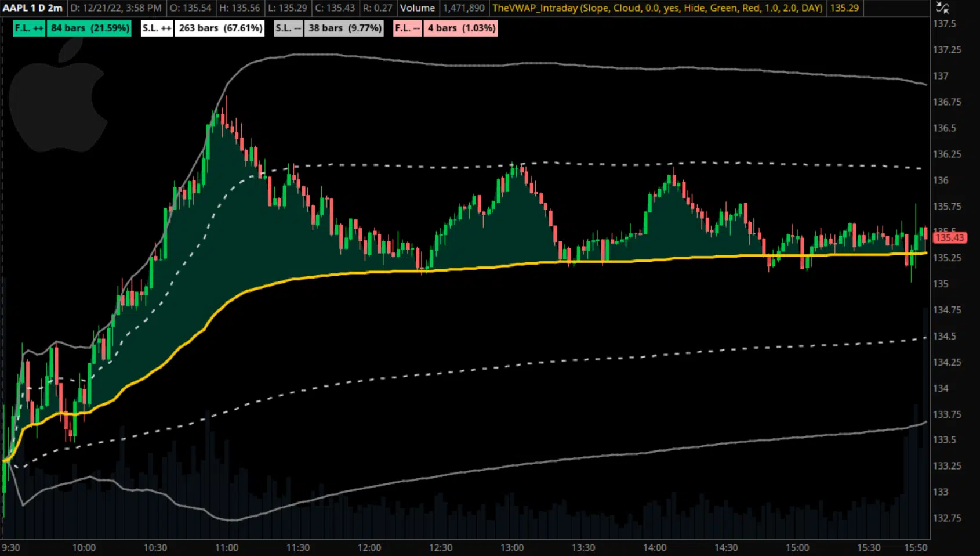Screen dimensions: 980x556
Task: Click the 4 bars (1.03%) label
Action: tap(461, 28)
